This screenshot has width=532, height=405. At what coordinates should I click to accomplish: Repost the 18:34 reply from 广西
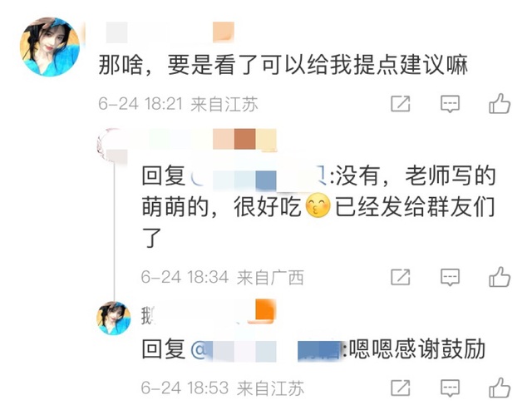[401, 278]
